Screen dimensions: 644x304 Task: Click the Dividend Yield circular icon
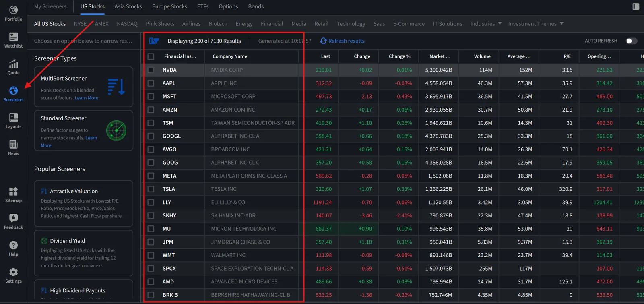coord(44,241)
